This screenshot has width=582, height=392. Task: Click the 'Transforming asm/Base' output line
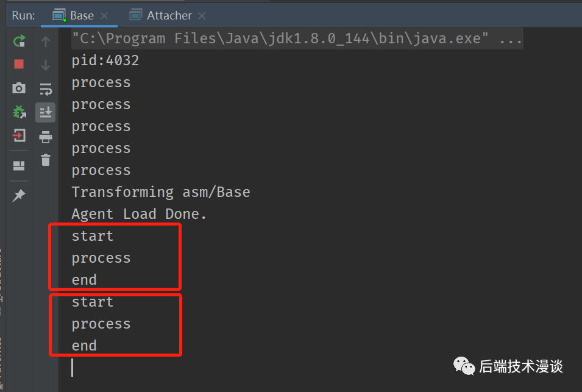click(161, 192)
